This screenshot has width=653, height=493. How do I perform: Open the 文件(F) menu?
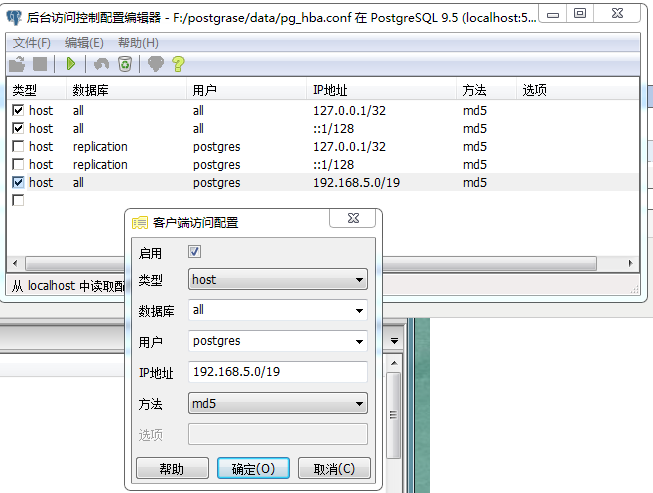click(32, 43)
